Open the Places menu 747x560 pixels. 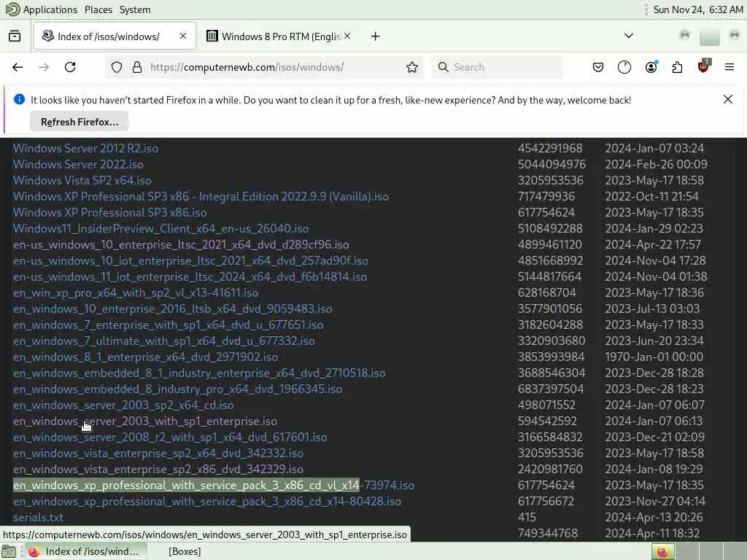coord(98,9)
